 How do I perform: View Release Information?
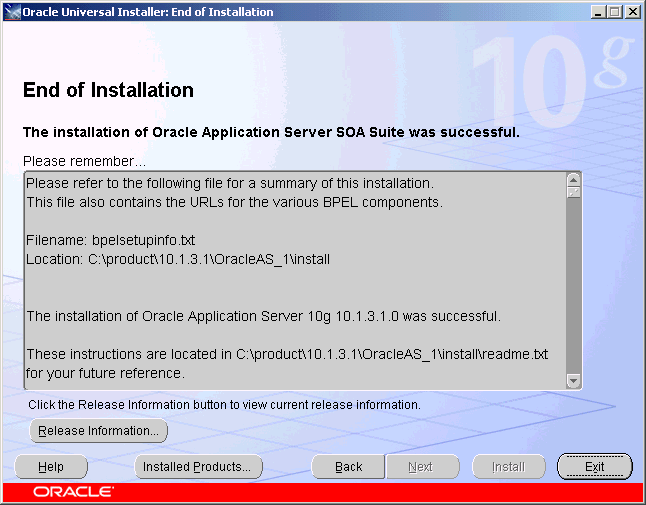pos(98,431)
